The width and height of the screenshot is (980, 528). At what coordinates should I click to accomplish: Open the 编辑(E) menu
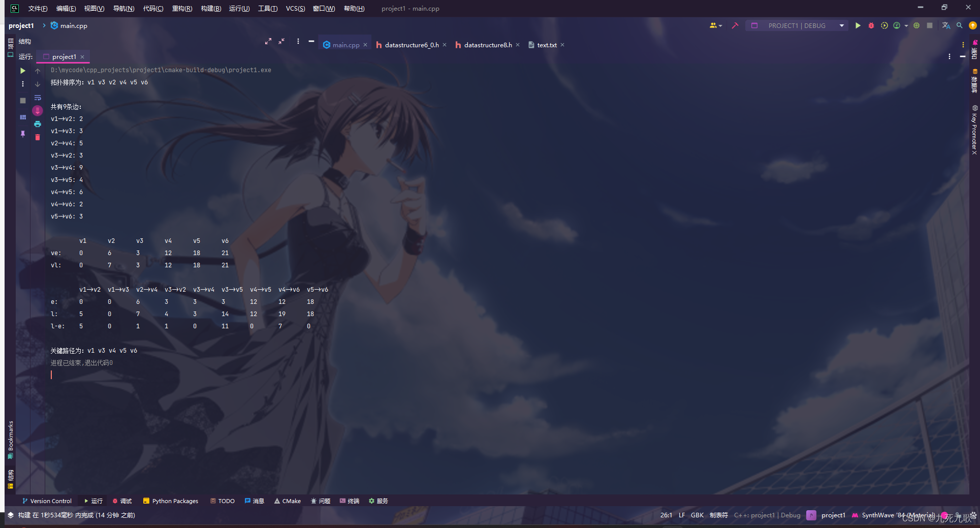pyautogui.click(x=66, y=8)
